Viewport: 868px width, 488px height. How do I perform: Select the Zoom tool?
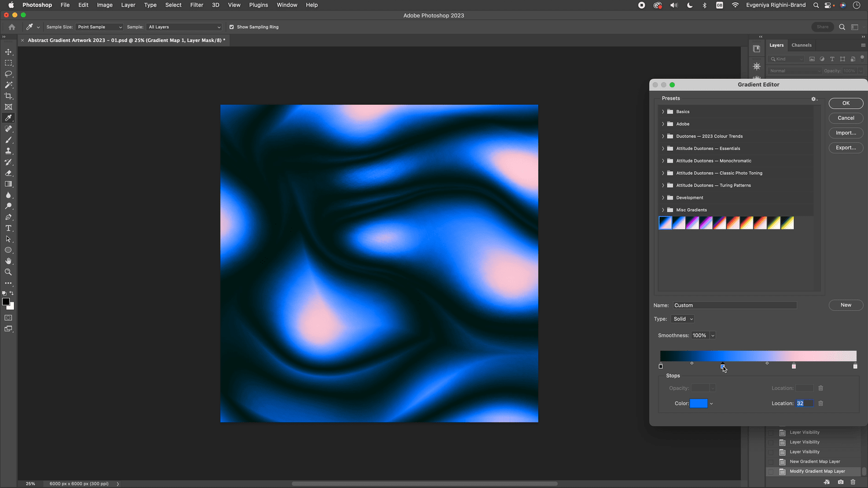[x=8, y=272]
